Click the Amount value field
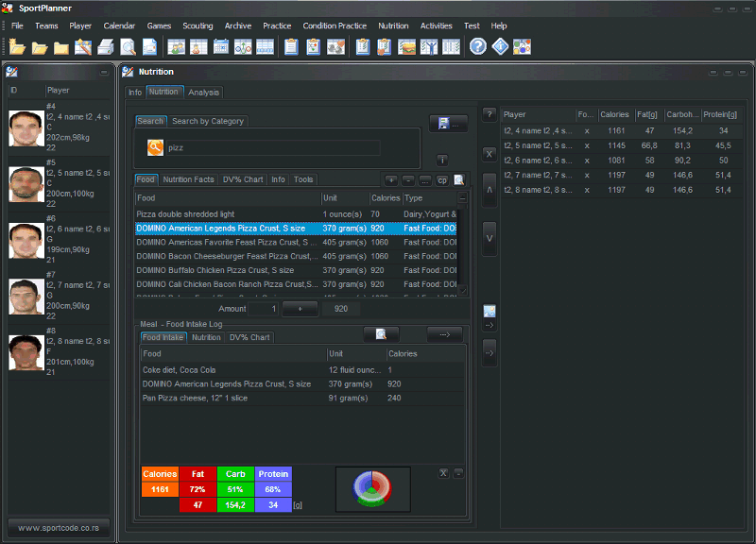The height and width of the screenshot is (544, 756). point(263,309)
